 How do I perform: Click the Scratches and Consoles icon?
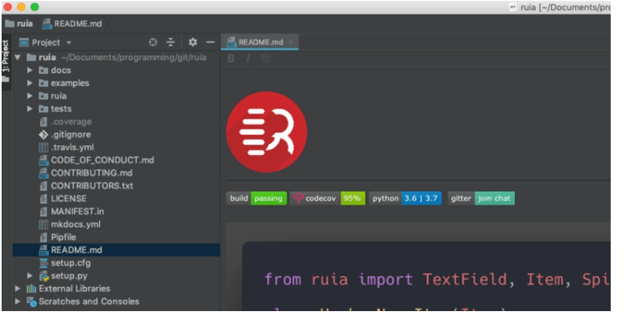[32, 301]
